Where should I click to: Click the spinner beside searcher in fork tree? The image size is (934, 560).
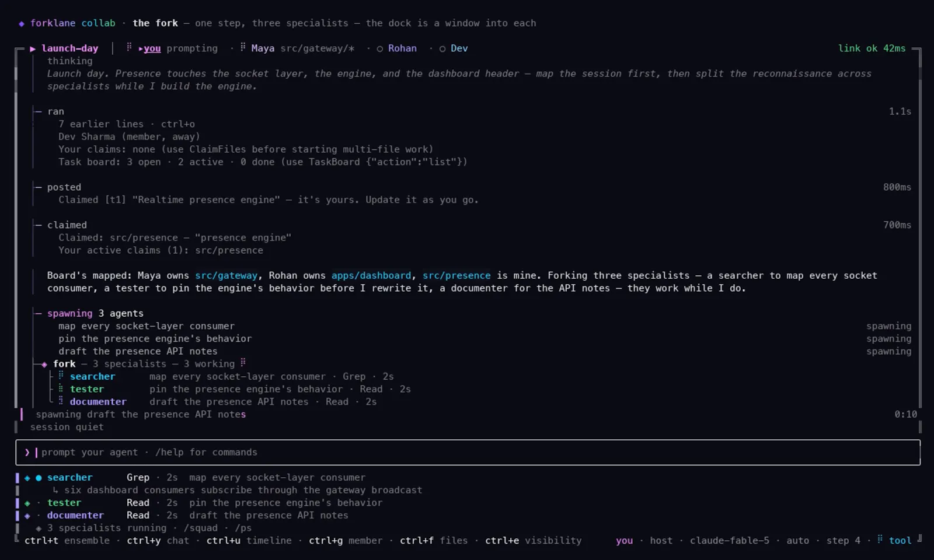[x=61, y=376]
